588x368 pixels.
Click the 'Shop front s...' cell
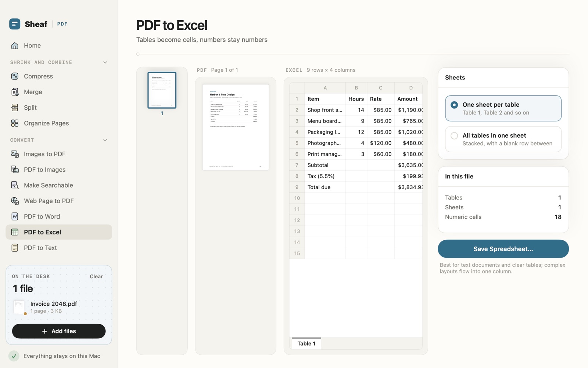point(325,110)
